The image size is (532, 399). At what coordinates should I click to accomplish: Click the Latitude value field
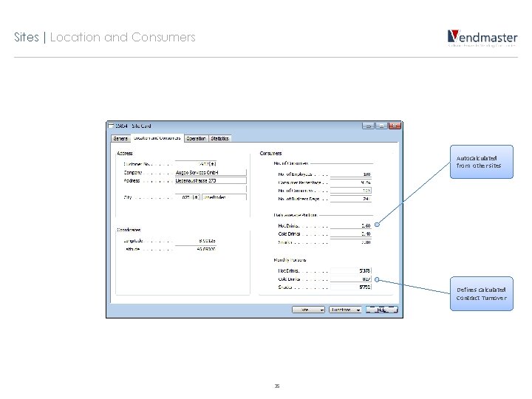(x=195, y=249)
